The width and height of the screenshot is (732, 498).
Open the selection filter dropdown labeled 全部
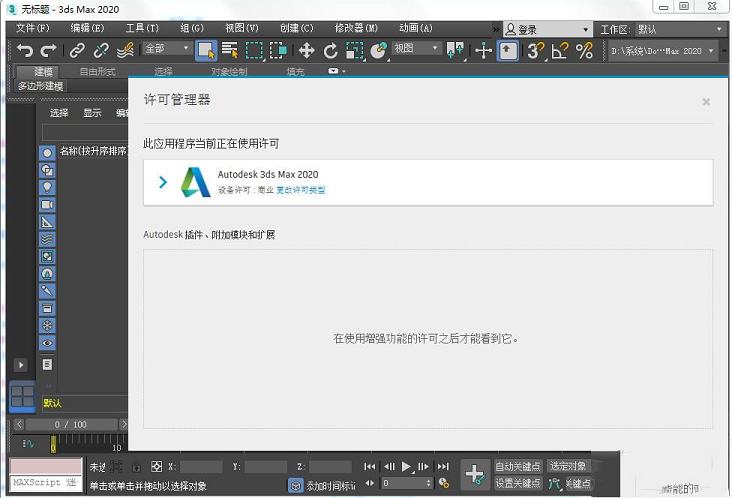(x=166, y=49)
